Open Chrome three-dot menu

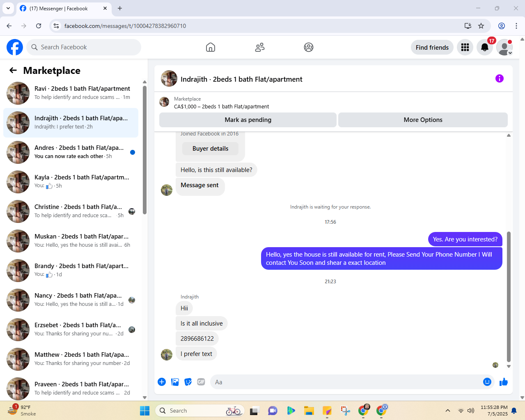click(516, 26)
